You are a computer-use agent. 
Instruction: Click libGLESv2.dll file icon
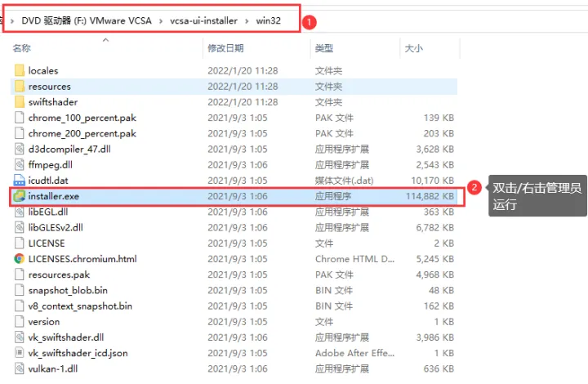pos(19,228)
